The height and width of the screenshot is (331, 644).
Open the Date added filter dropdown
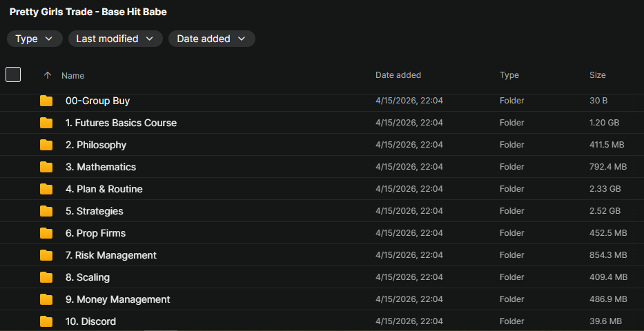point(211,39)
